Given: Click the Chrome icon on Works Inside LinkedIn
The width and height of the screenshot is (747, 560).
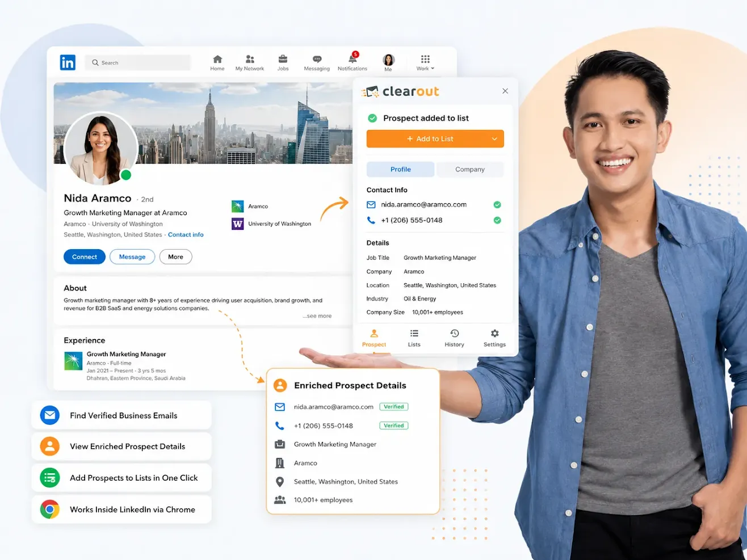Looking at the screenshot, I should 50,510.
